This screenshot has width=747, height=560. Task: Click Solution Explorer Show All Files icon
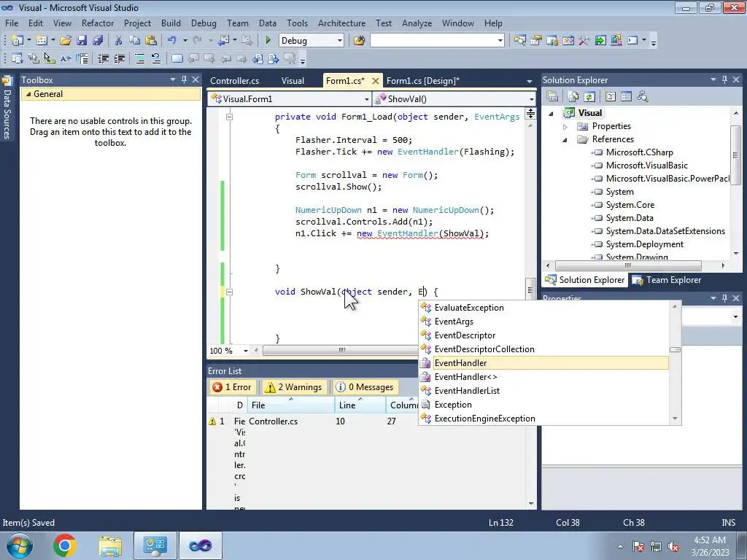(573, 97)
